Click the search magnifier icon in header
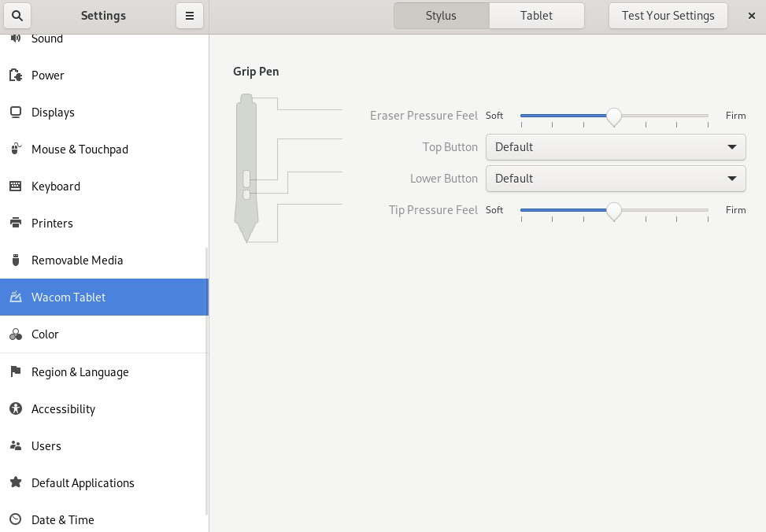Image resolution: width=766 pixels, height=532 pixels. (17, 16)
